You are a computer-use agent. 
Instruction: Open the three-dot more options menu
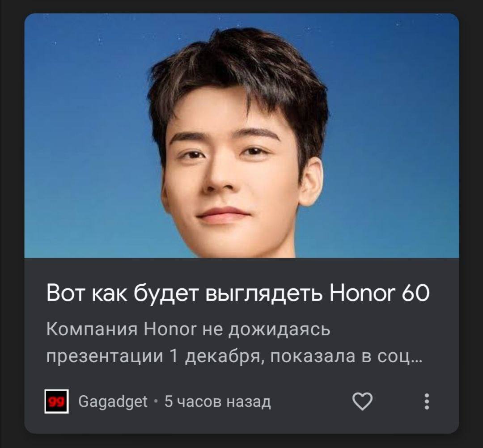pos(427,401)
